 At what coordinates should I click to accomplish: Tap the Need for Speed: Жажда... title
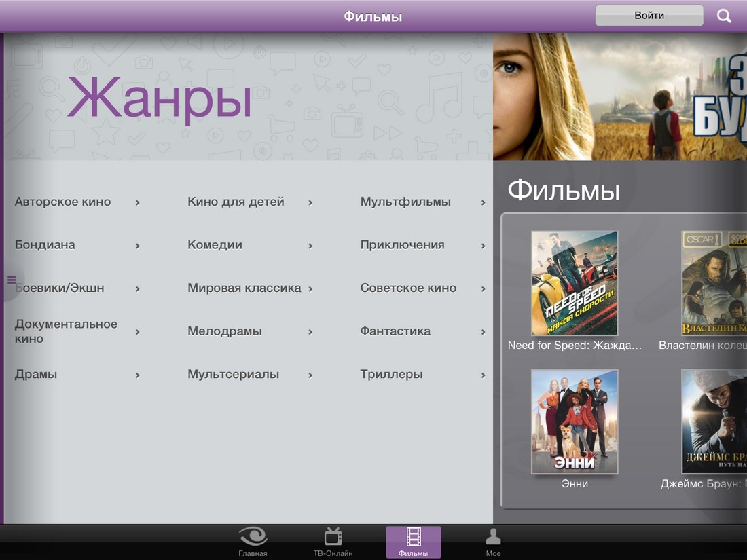pyautogui.click(x=575, y=346)
